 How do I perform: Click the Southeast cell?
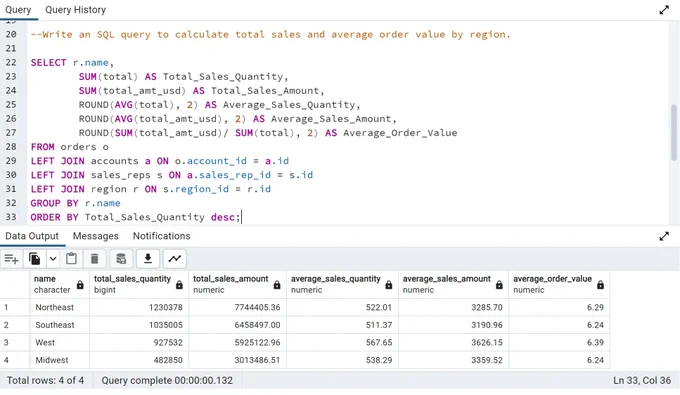tap(59, 325)
